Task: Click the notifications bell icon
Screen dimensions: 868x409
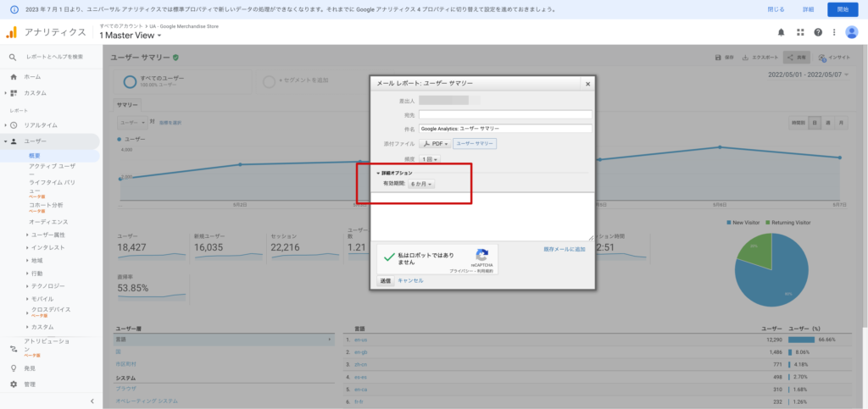Action: click(x=782, y=32)
